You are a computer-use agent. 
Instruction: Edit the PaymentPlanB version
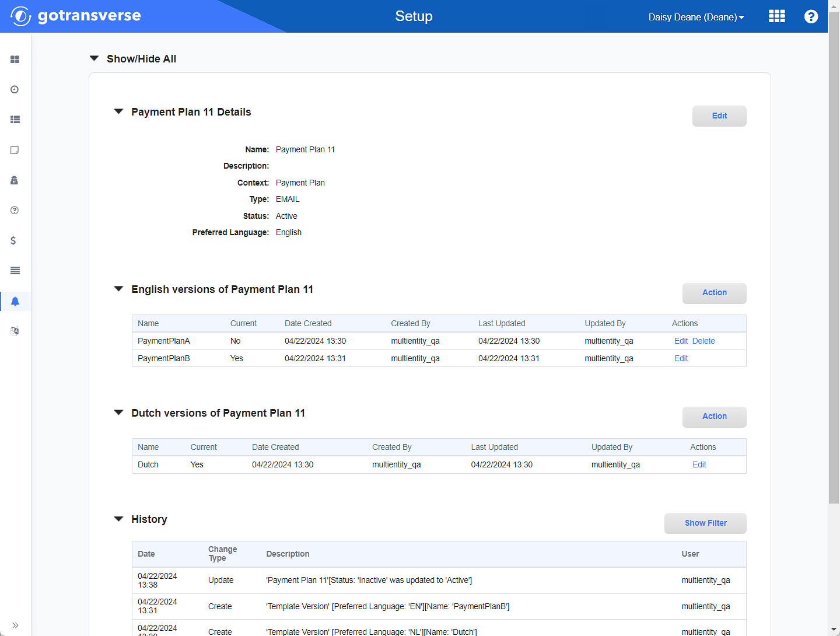point(681,358)
